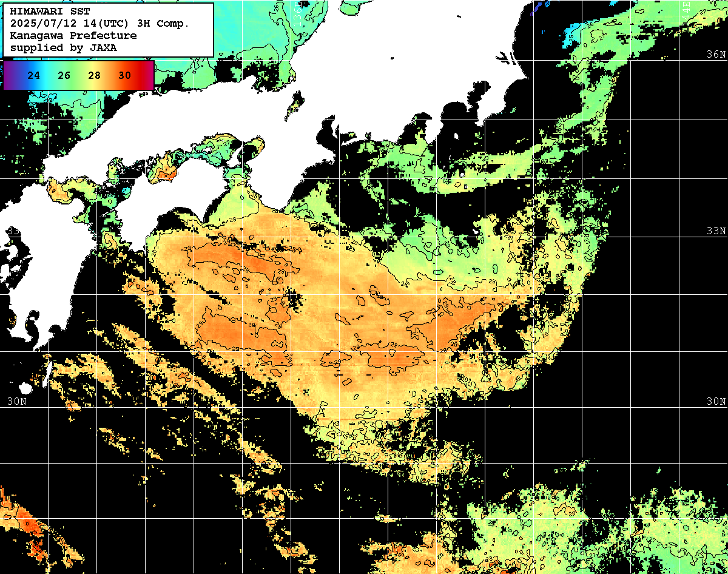Click the '24' value on the color legend
The image size is (728, 574).
[x=34, y=76]
